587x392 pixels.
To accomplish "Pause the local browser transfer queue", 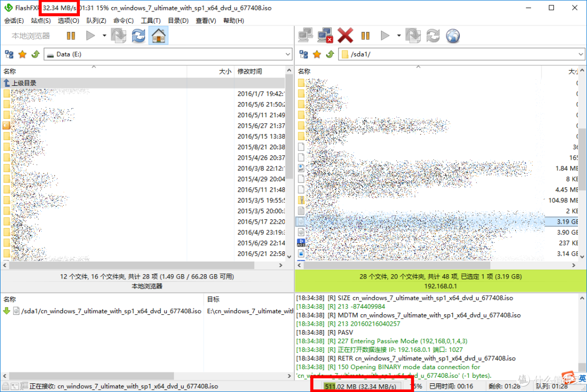I will (71, 36).
